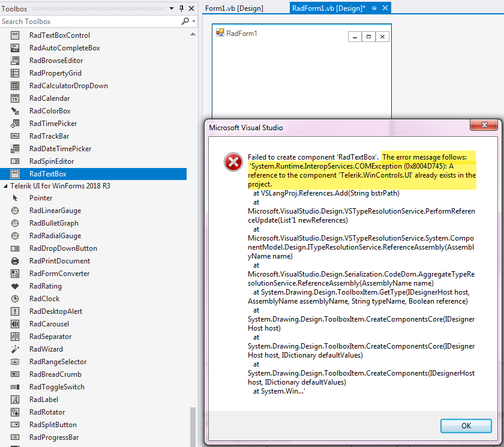Collapse the Telerik UI for WinForms 2018 R3 group
The height and width of the screenshot is (447, 504).
pos(5,186)
